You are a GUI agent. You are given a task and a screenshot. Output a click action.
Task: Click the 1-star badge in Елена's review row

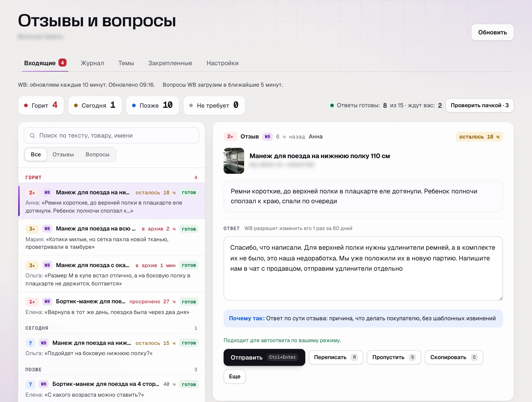[x=32, y=302]
